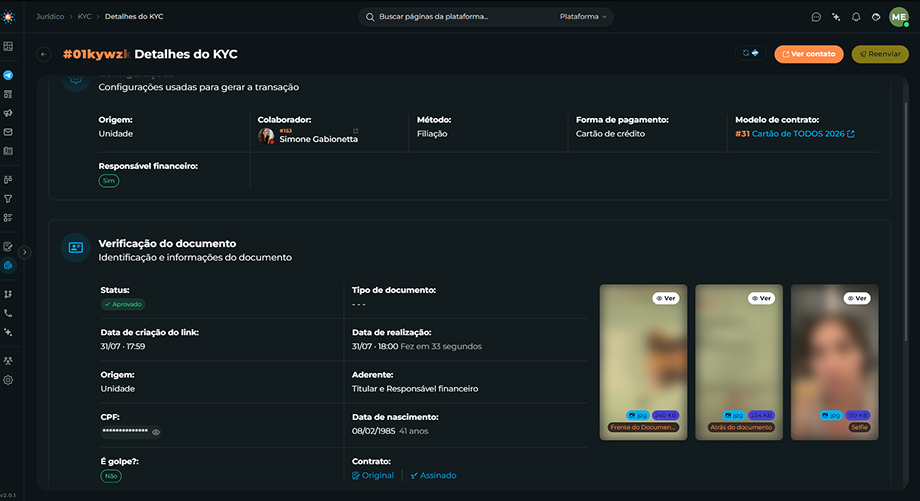The width and height of the screenshot is (920, 501).
Task: Click the Ver contato button
Action: pyautogui.click(x=809, y=54)
